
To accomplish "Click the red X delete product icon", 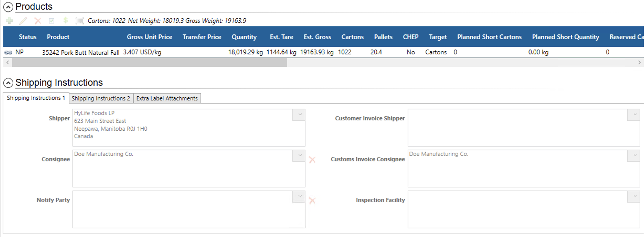I will (38, 21).
